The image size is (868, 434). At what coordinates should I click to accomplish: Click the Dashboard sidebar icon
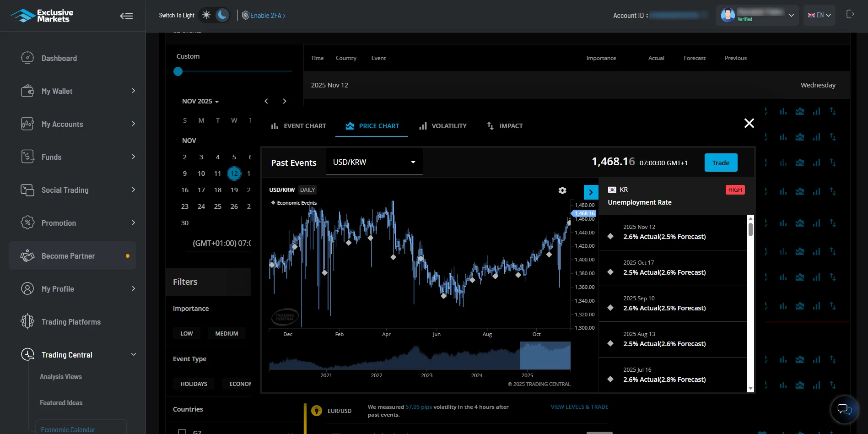(x=27, y=58)
